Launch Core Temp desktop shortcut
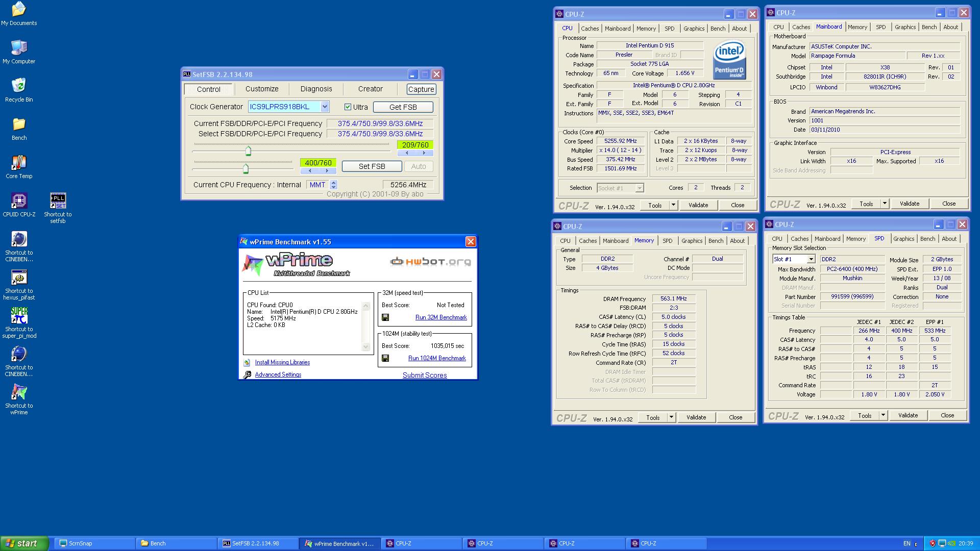980x551 pixels. pos(19,167)
